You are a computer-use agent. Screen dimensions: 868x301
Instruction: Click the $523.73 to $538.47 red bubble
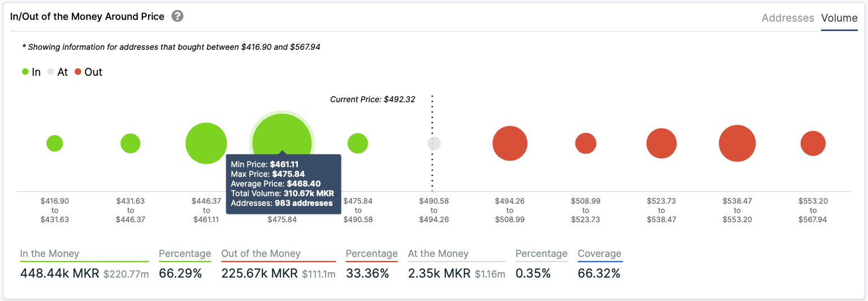pos(661,143)
